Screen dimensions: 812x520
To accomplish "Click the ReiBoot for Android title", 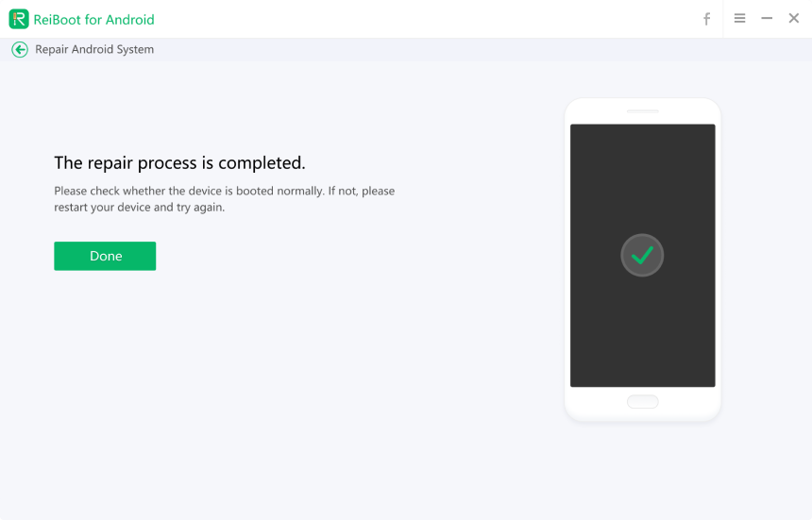I will pyautogui.click(x=93, y=20).
